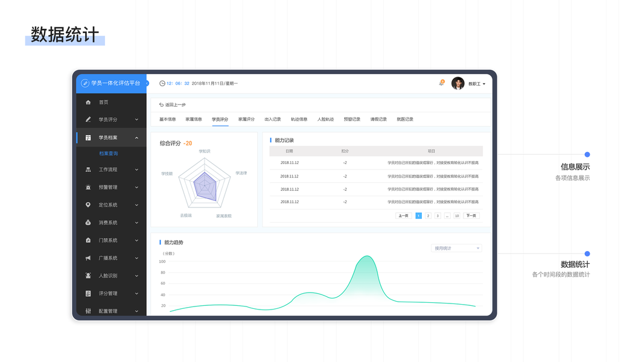Click the 首页 sidebar menu label

[x=103, y=102]
